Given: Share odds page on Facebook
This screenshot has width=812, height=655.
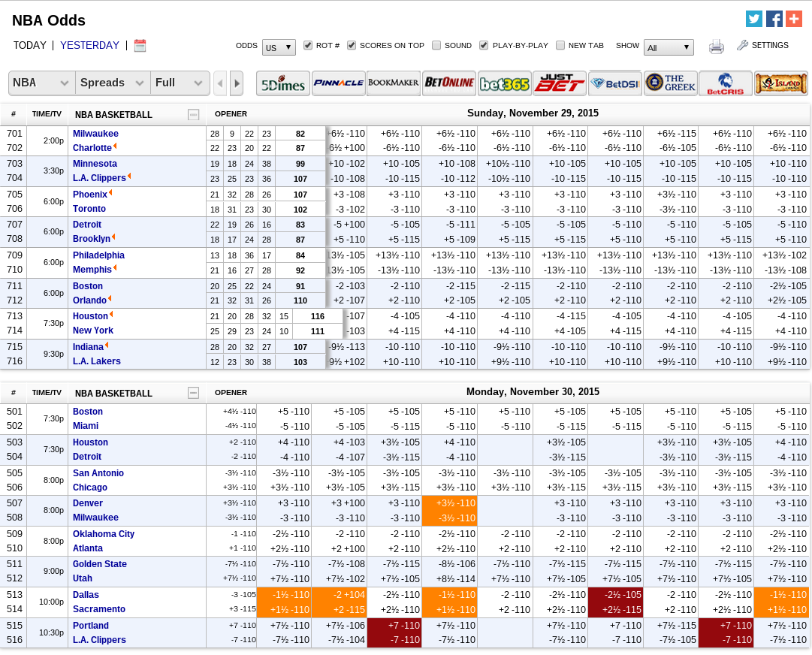Looking at the screenshot, I should click(x=774, y=19).
